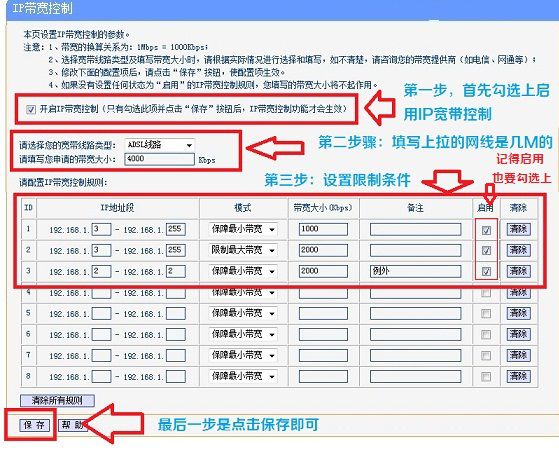Click the end IP field 255 in rule 2
The width and height of the screenshot is (559, 450).
pyautogui.click(x=176, y=250)
